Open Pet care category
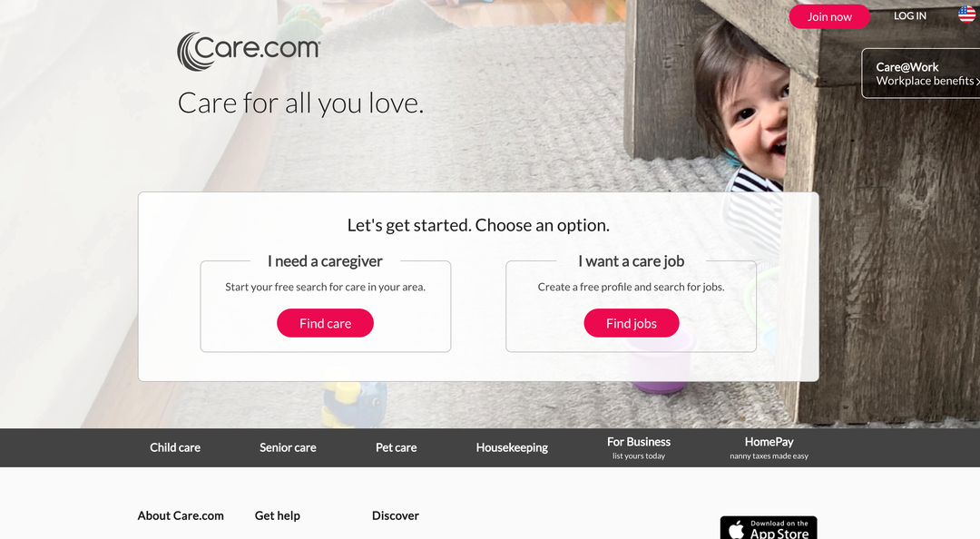This screenshot has height=539, width=980. (397, 447)
